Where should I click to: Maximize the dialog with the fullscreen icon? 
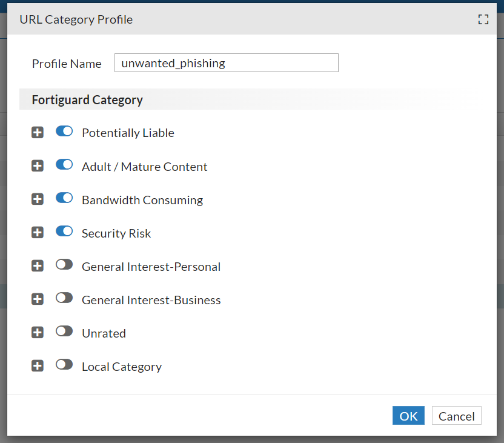(x=483, y=19)
